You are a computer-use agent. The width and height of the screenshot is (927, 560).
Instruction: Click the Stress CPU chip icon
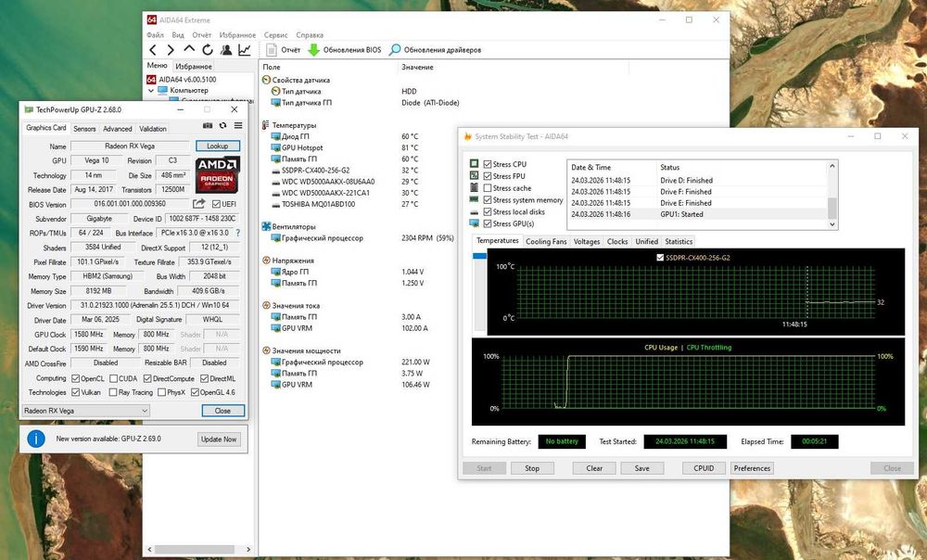(474, 164)
